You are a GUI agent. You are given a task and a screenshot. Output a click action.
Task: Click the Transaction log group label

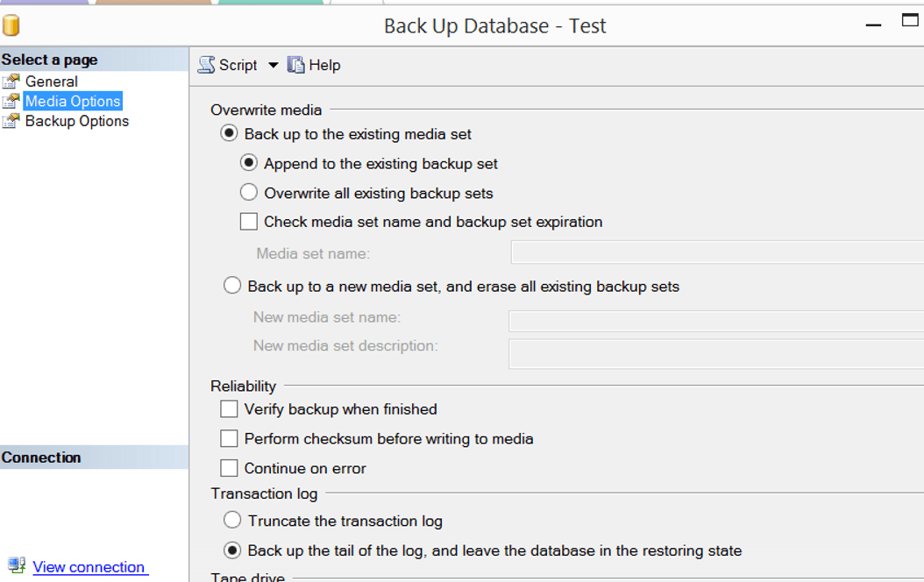tap(264, 493)
